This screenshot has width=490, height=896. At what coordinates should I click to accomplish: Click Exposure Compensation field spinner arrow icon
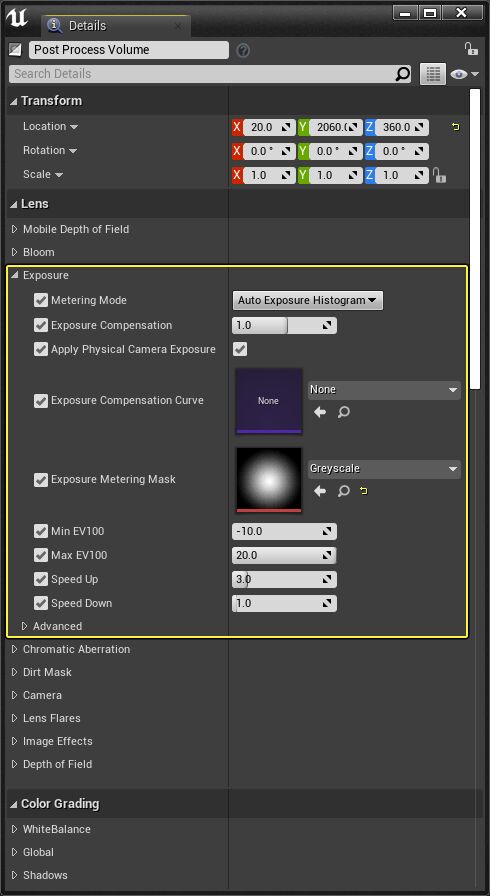[327, 326]
